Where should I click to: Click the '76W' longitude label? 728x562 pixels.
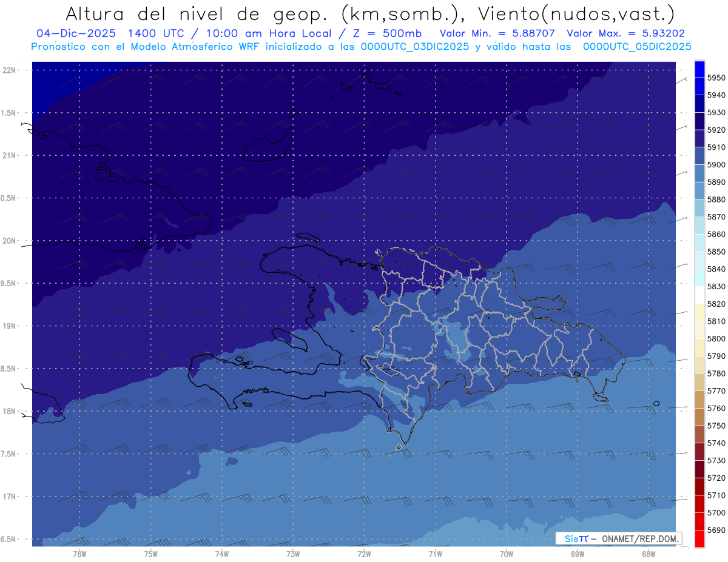point(79,554)
